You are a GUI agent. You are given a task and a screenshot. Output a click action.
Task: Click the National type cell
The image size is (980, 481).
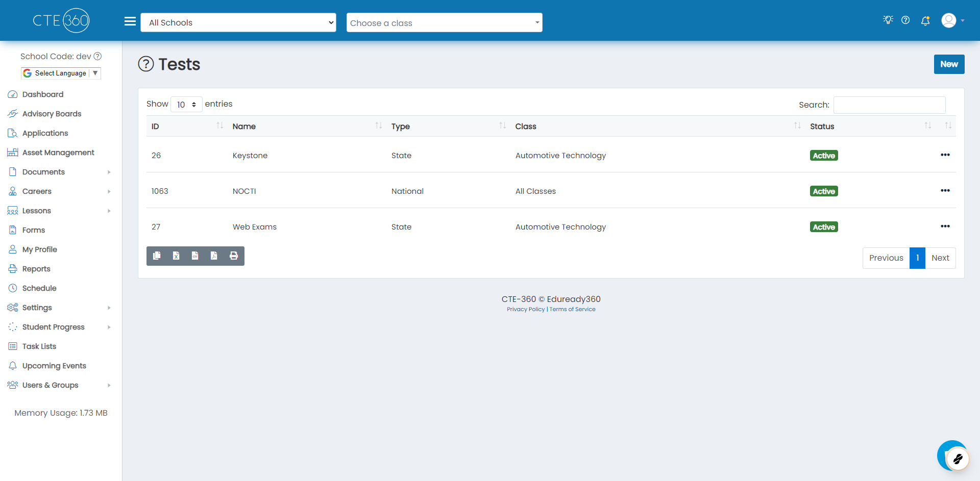[407, 191]
